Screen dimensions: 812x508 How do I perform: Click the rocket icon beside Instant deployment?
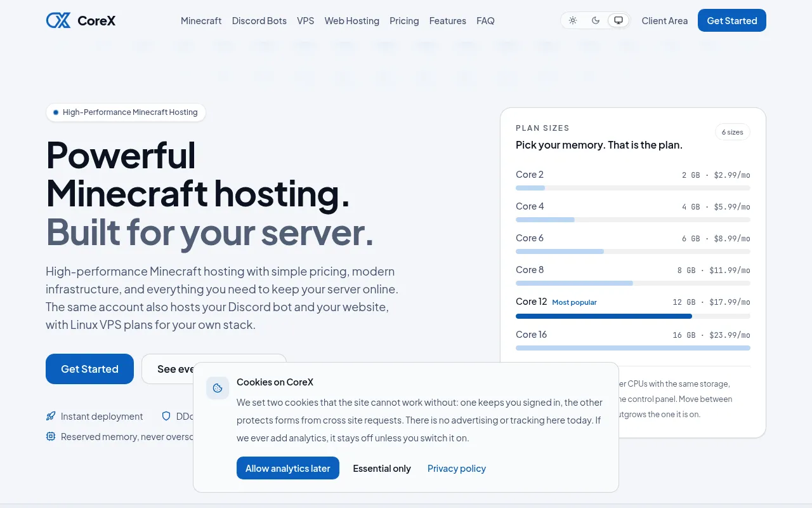[51, 417]
